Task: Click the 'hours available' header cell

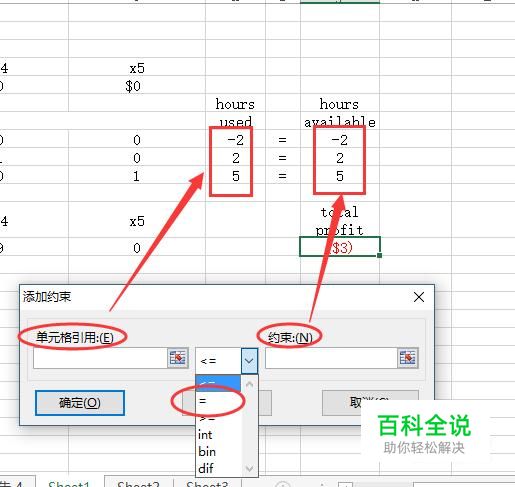Action: pos(340,113)
